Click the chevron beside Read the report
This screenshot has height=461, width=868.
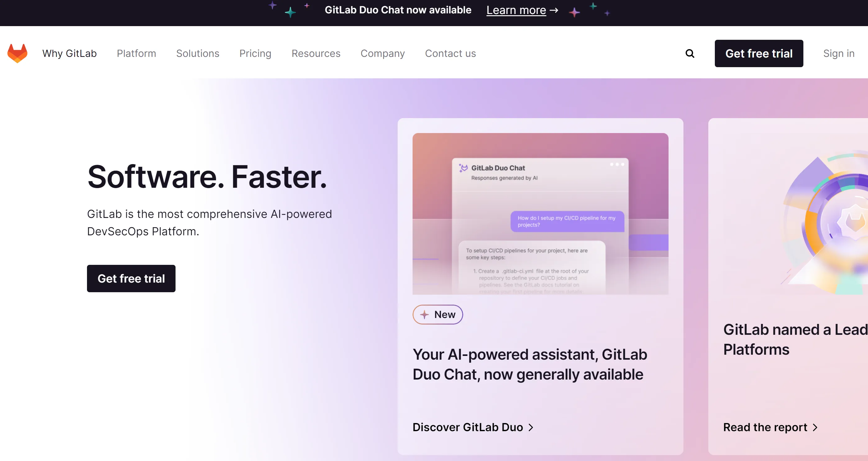coord(815,427)
